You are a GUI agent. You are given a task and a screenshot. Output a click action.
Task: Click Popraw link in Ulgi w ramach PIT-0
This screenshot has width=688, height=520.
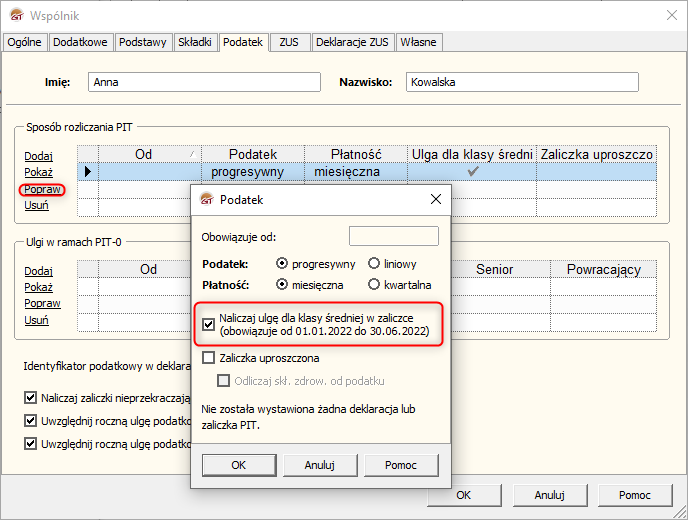pos(43,303)
